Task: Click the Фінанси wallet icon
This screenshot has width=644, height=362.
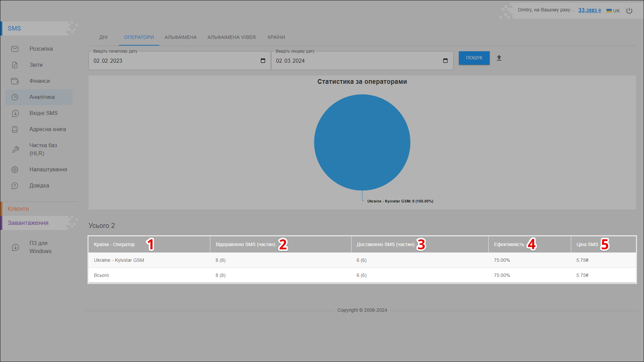Action: click(x=15, y=81)
